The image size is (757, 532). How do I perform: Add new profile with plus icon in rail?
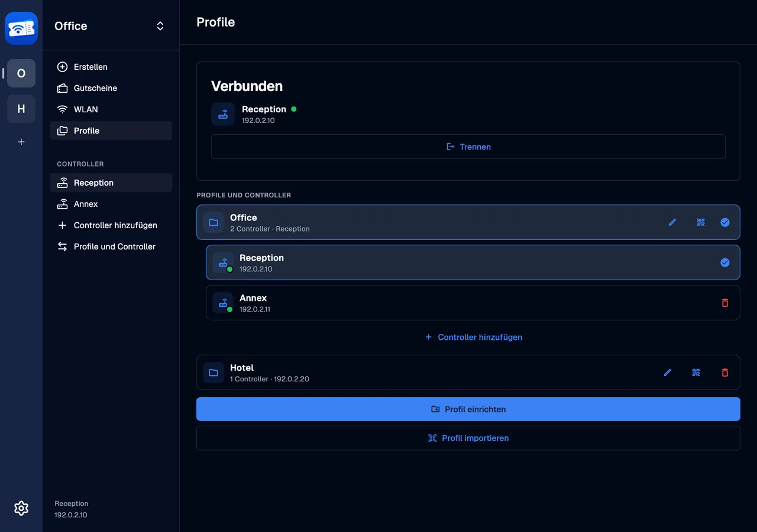pos(21,142)
